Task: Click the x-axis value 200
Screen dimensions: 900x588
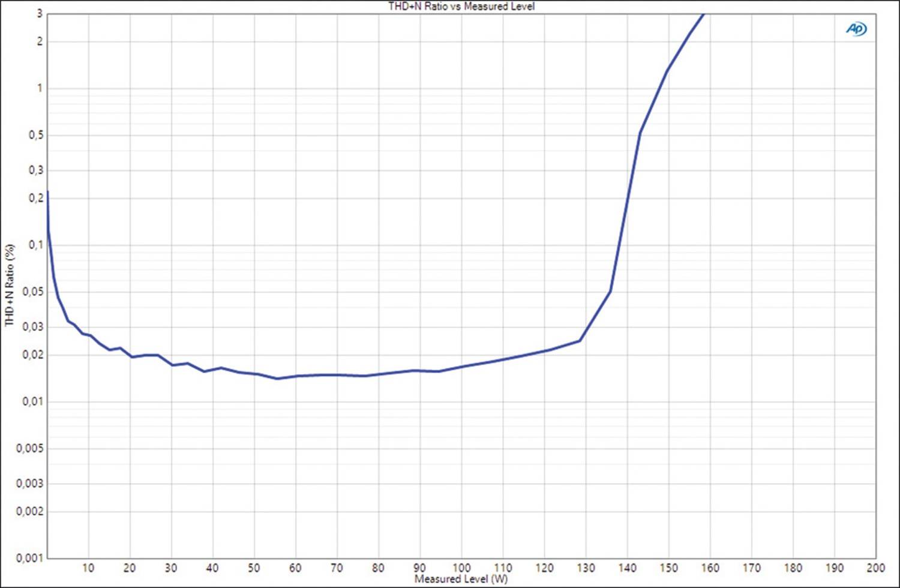Action: (x=875, y=568)
